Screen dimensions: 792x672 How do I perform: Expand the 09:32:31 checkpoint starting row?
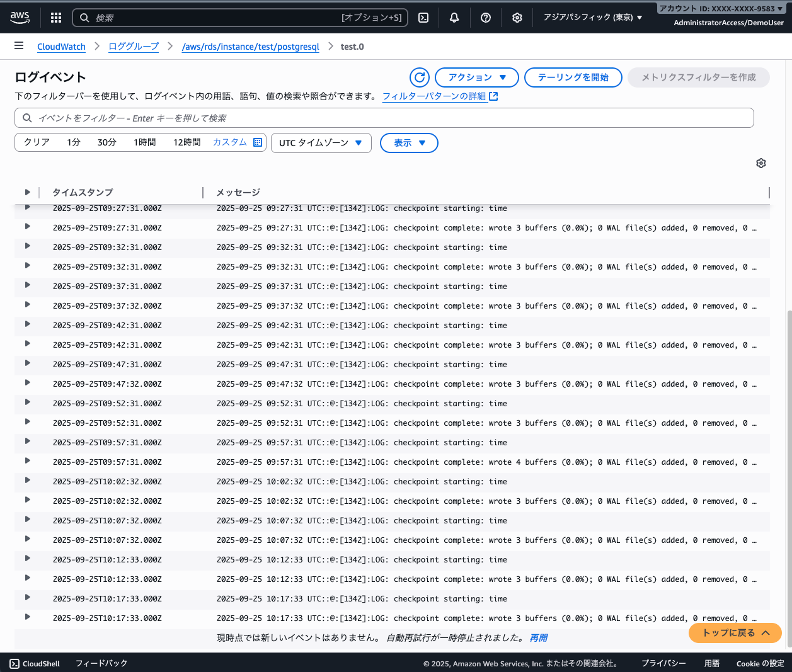click(27, 246)
